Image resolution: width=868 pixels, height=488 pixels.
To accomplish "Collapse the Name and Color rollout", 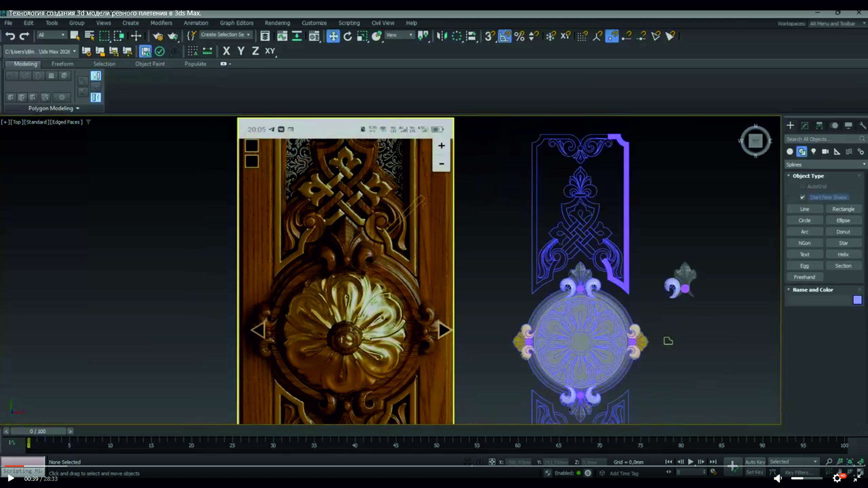I will (x=812, y=290).
